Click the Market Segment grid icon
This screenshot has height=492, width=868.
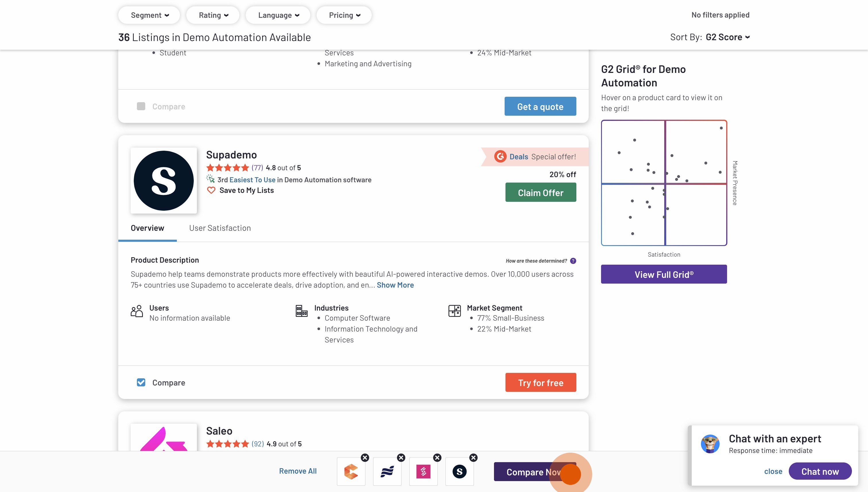coord(454,311)
